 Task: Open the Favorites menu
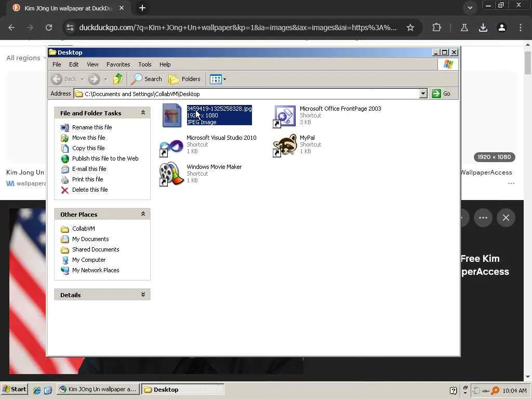point(118,64)
